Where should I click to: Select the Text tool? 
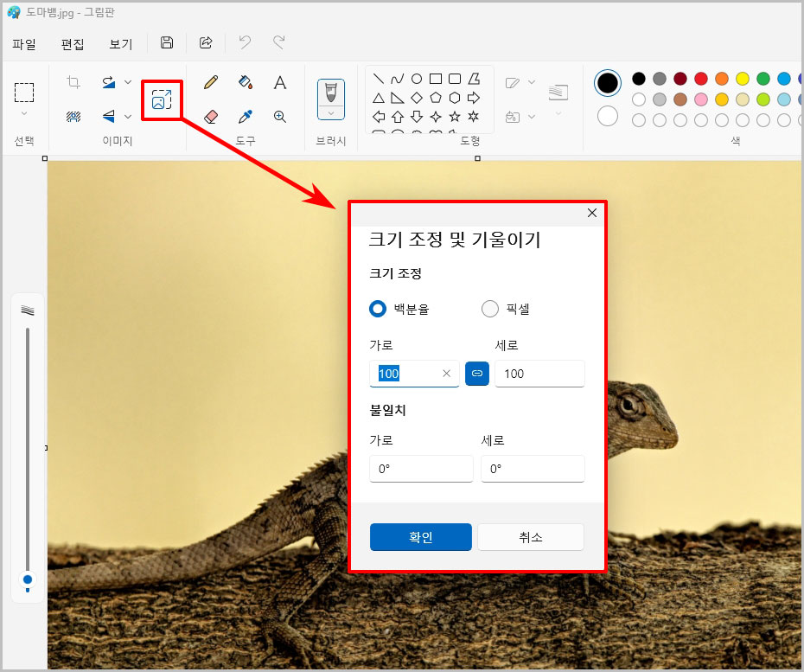278,84
